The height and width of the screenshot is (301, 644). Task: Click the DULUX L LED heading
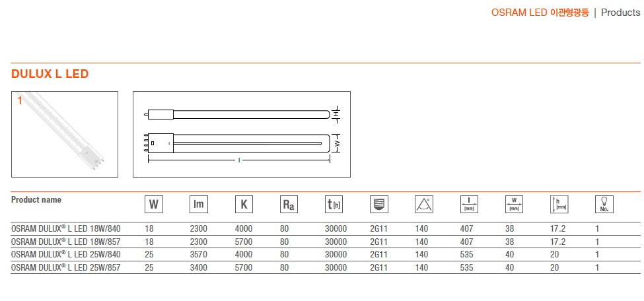pyautogui.click(x=50, y=75)
